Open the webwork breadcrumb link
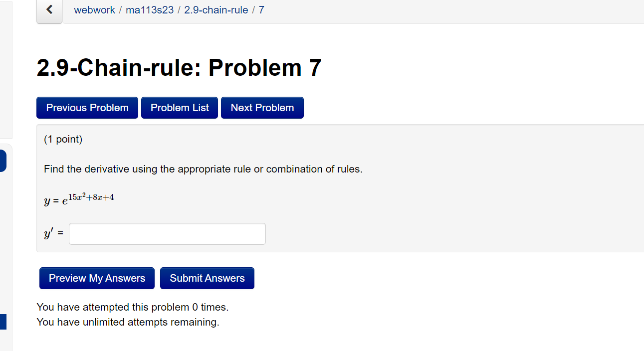Image resolution: width=644 pixels, height=351 pixels. point(94,10)
